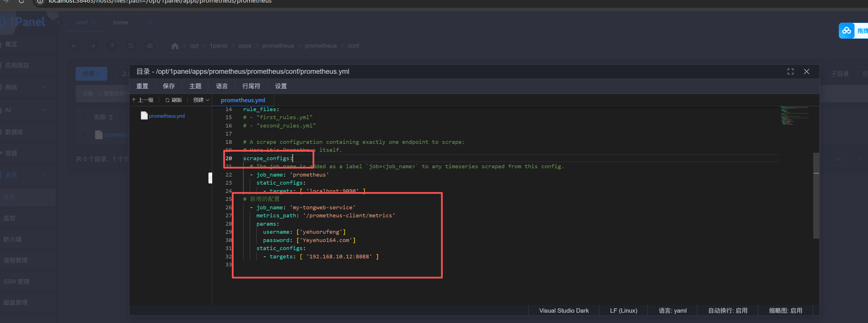Screen dimensions: 868x323
Task: Go to opt in the breadcrumb path
Action: click(x=194, y=46)
